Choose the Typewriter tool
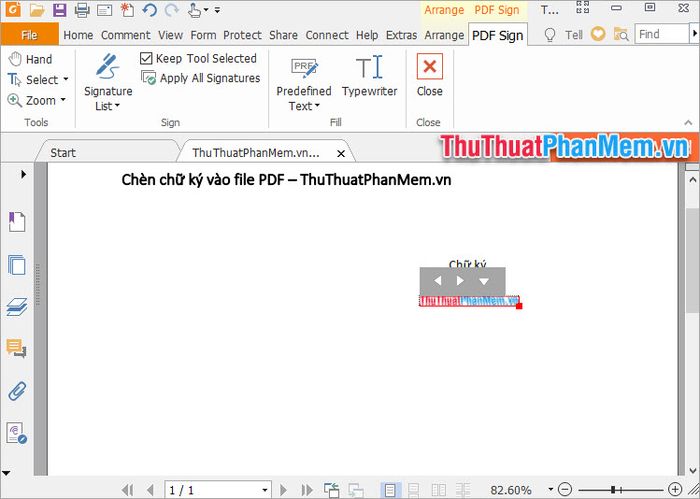Viewport: 700px width, 499px height. coord(370,76)
